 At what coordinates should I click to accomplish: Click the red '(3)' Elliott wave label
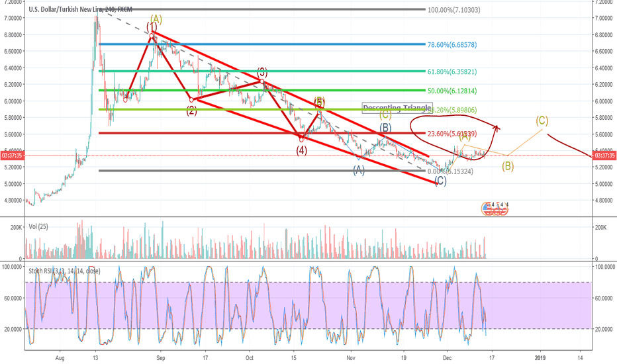[262, 72]
